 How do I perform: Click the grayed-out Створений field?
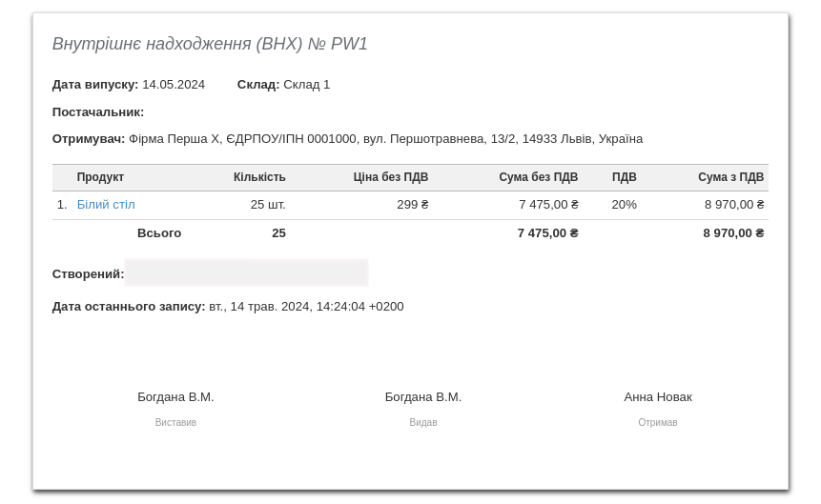click(x=246, y=273)
